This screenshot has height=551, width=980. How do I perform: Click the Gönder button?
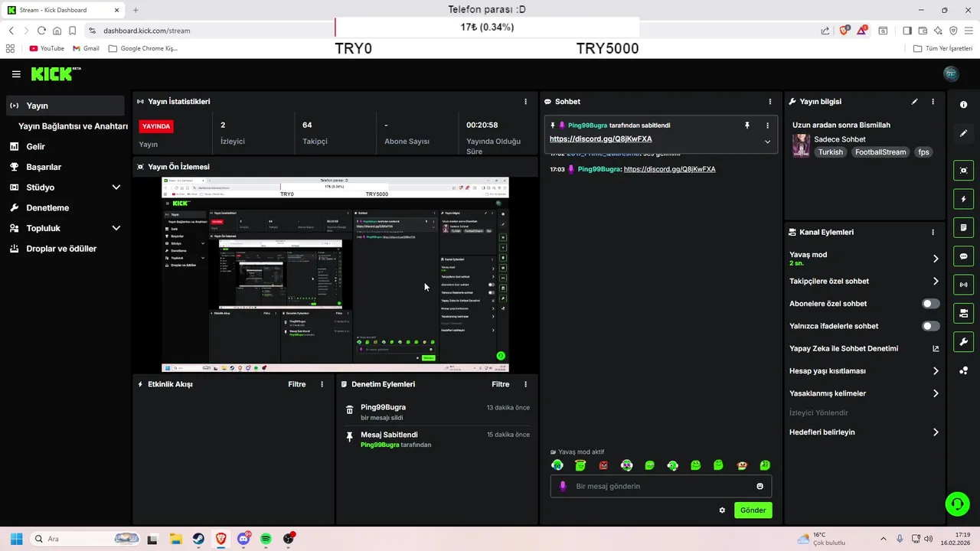coord(753,510)
